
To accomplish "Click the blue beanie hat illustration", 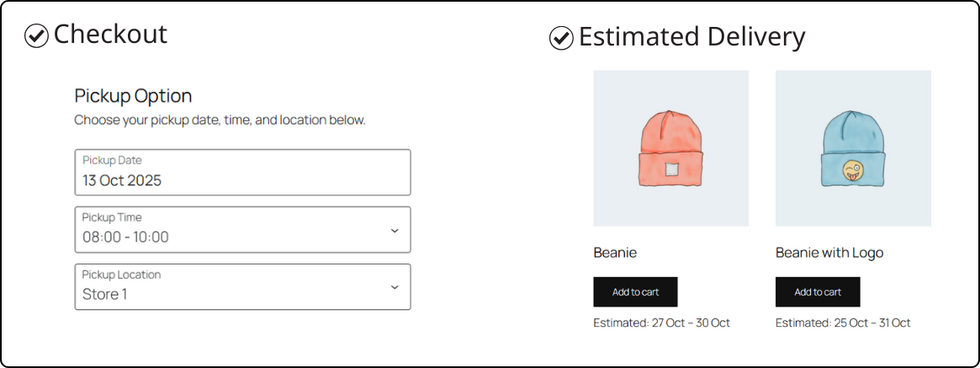I will point(853,148).
